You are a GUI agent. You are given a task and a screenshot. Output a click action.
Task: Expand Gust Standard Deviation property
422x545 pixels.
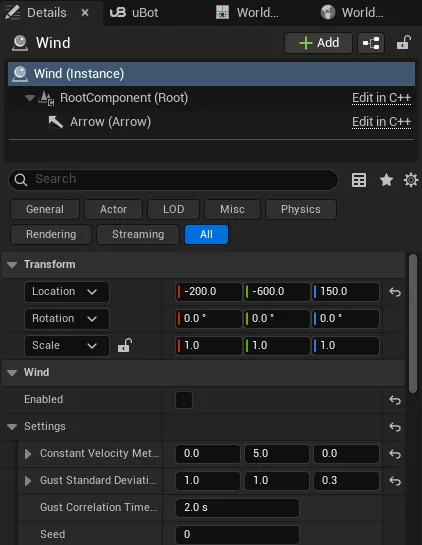tap(28, 481)
